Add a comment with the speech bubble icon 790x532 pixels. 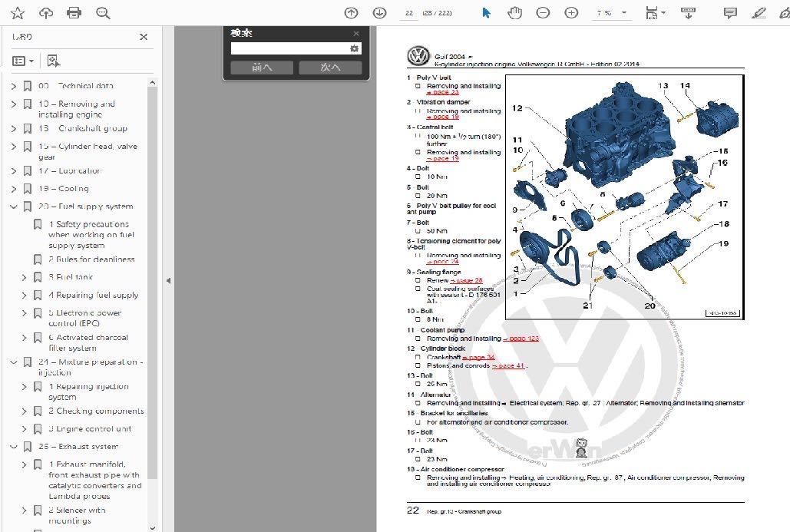coord(730,12)
